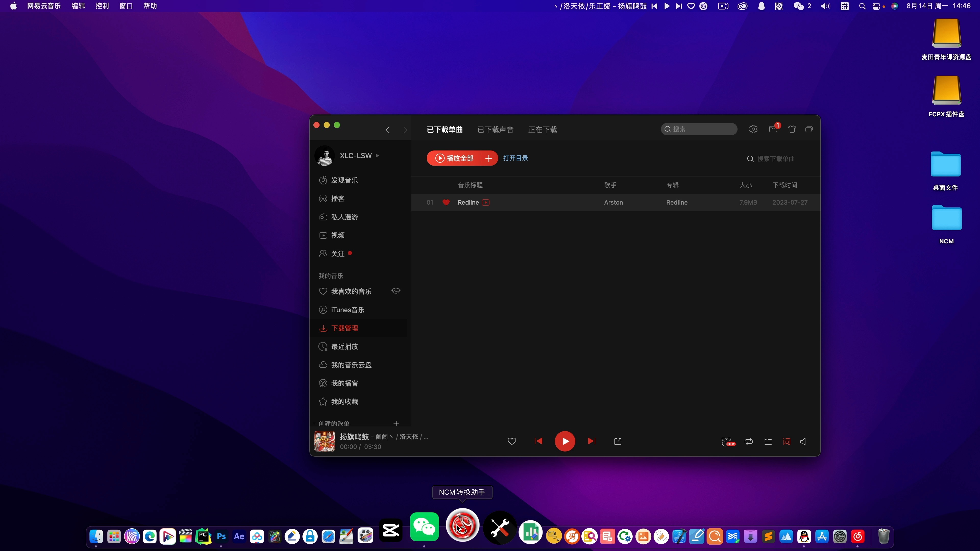Open 控制 menu in menu bar
980x551 pixels.
pos(102,6)
